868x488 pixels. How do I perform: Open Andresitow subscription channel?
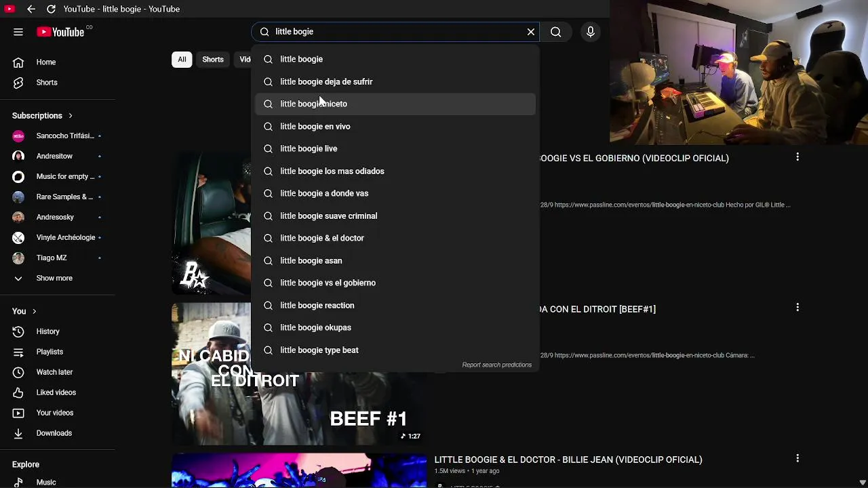[x=58, y=156]
